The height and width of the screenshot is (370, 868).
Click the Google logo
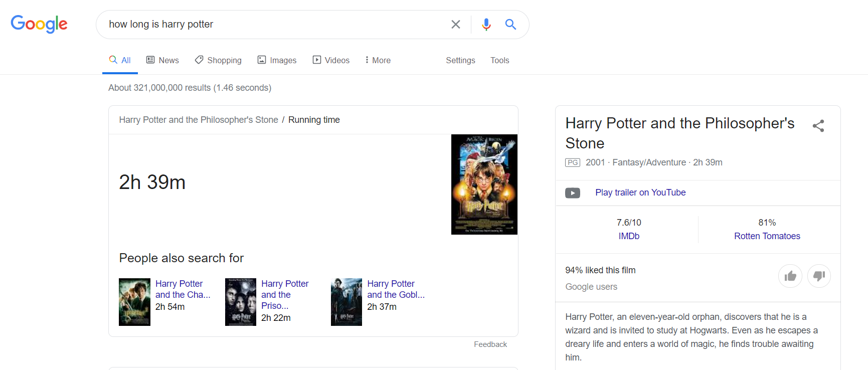click(39, 24)
